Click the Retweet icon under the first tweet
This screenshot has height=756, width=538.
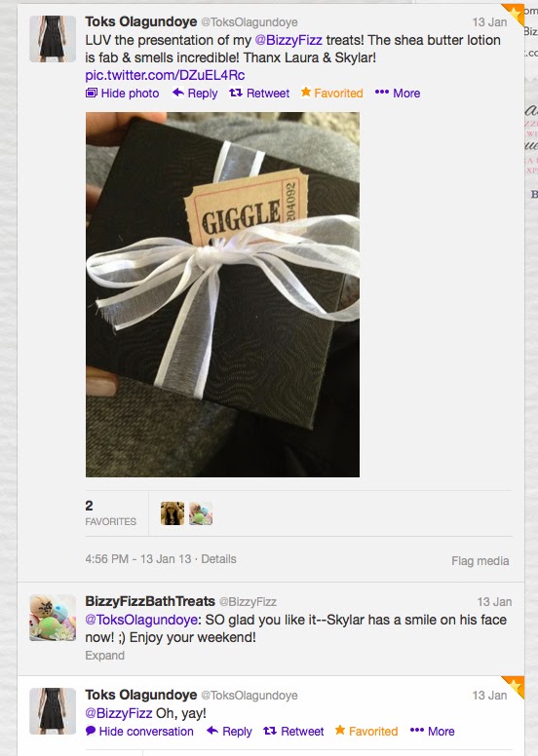coord(236,93)
